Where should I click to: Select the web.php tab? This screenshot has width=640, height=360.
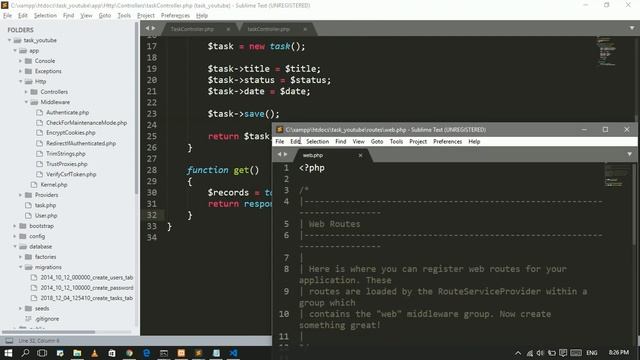(313, 156)
